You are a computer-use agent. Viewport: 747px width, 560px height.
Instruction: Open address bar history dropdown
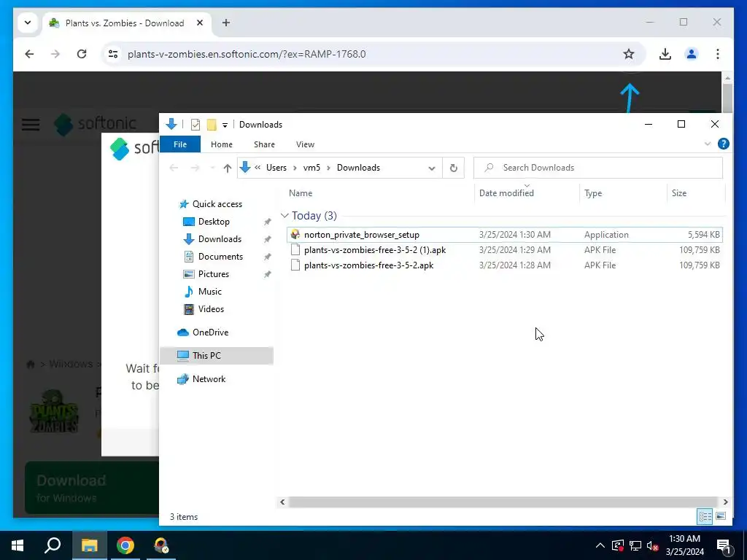(x=432, y=168)
